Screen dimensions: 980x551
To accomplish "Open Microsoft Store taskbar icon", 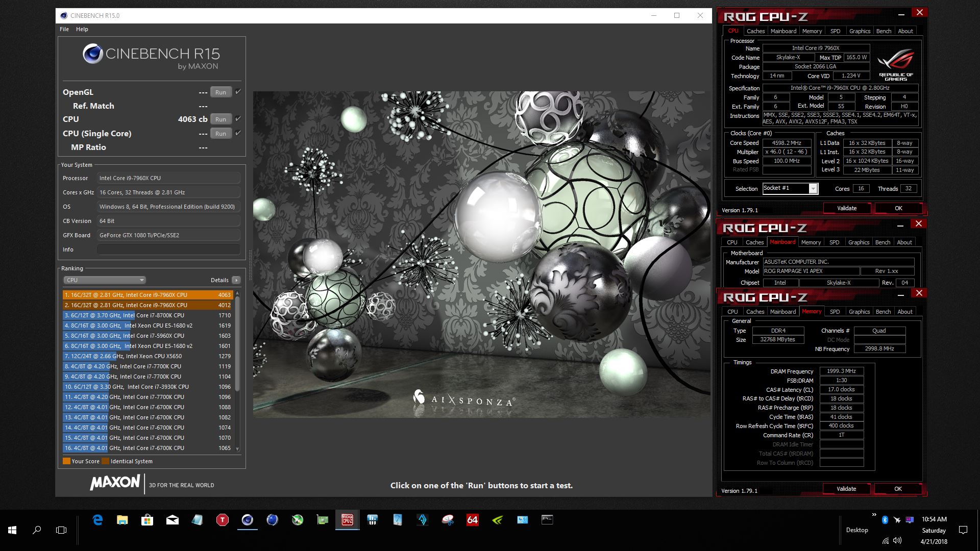I will [x=148, y=520].
